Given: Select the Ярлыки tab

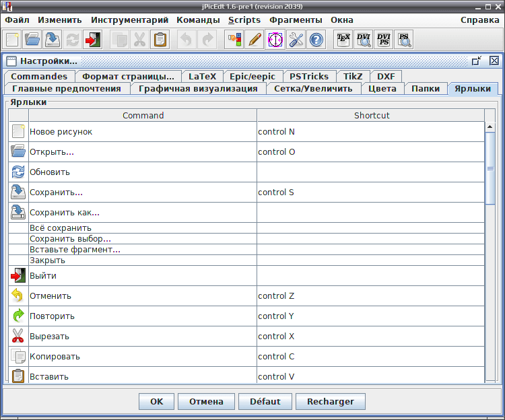Looking at the screenshot, I should click(x=473, y=88).
